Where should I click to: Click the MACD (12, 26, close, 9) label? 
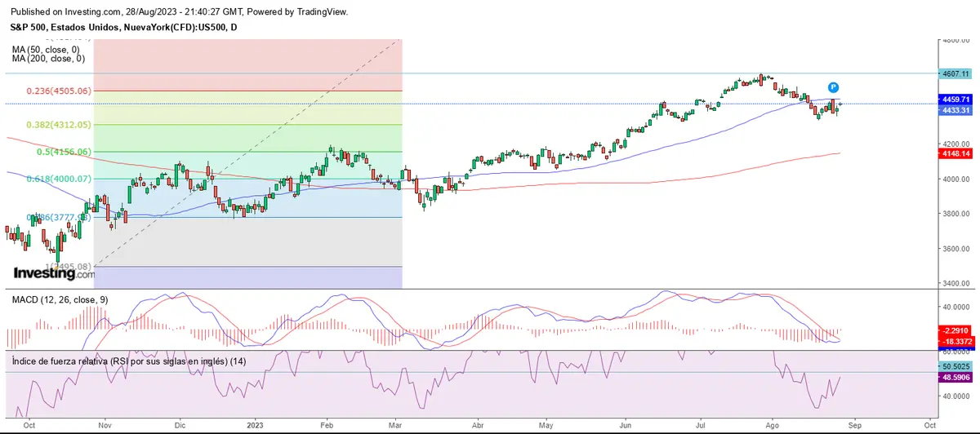[x=60, y=300]
